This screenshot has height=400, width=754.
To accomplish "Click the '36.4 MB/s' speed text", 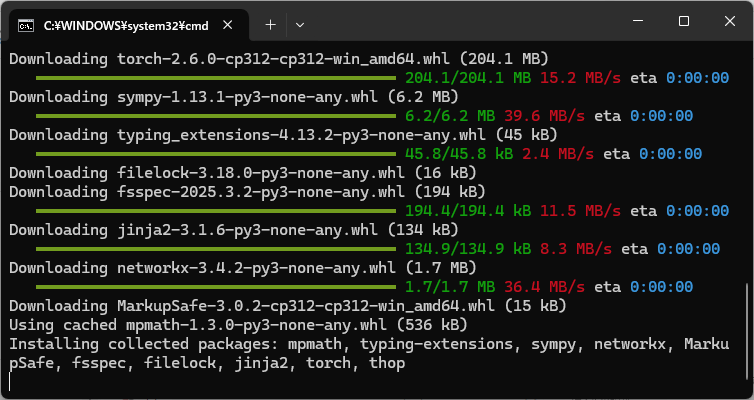I will tap(544, 288).
